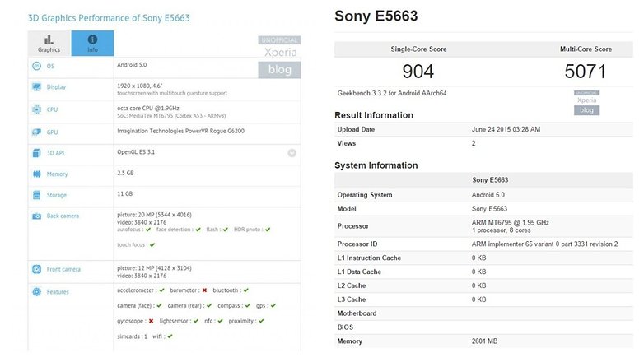Click the CPU chip icon

(36, 109)
